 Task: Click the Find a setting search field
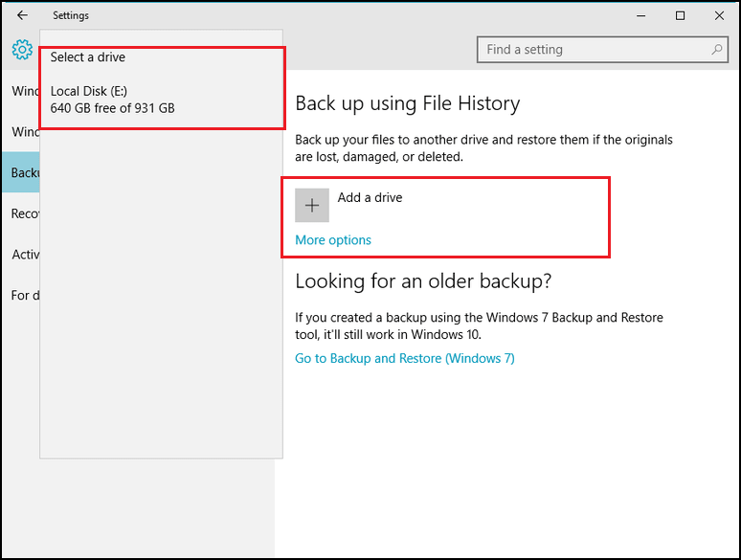coord(594,50)
